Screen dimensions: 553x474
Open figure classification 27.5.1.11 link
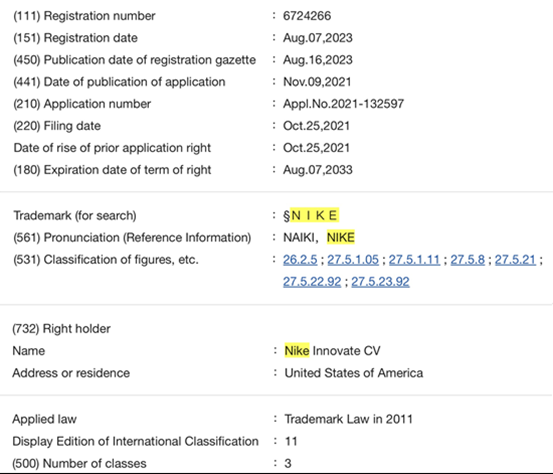[x=414, y=260]
